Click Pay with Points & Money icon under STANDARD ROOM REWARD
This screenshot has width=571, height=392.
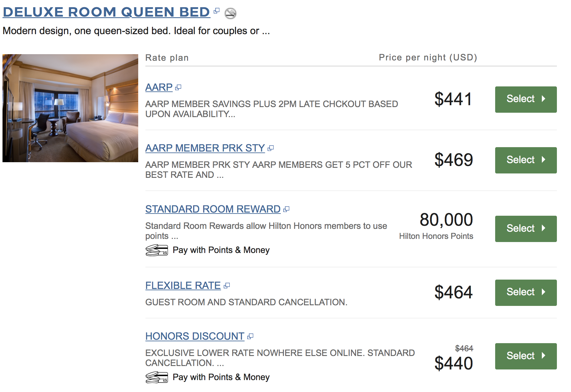(x=157, y=250)
